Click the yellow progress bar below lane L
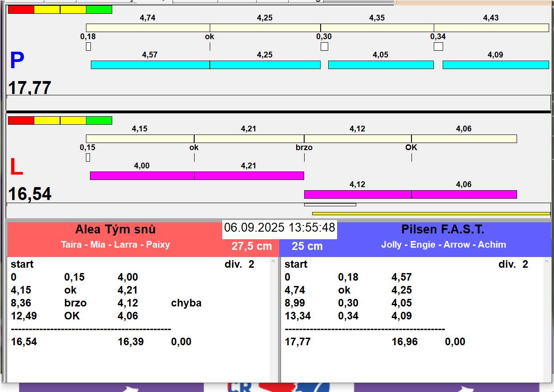This screenshot has height=392, width=554. click(x=431, y=213)
